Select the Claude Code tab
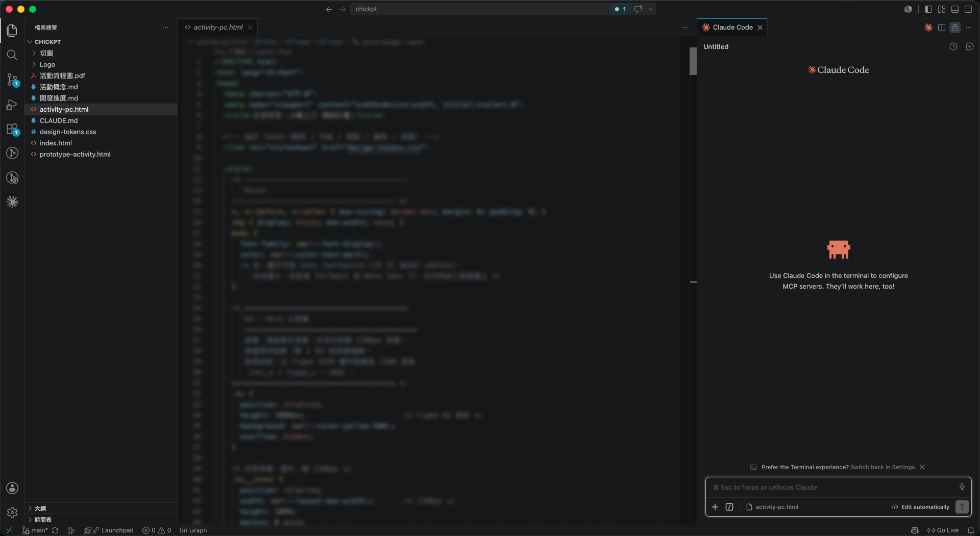980x536 pixels. pos(732,28)
